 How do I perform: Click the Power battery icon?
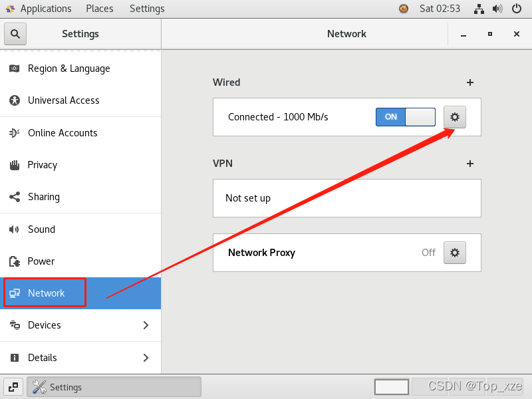pos(14,261)
